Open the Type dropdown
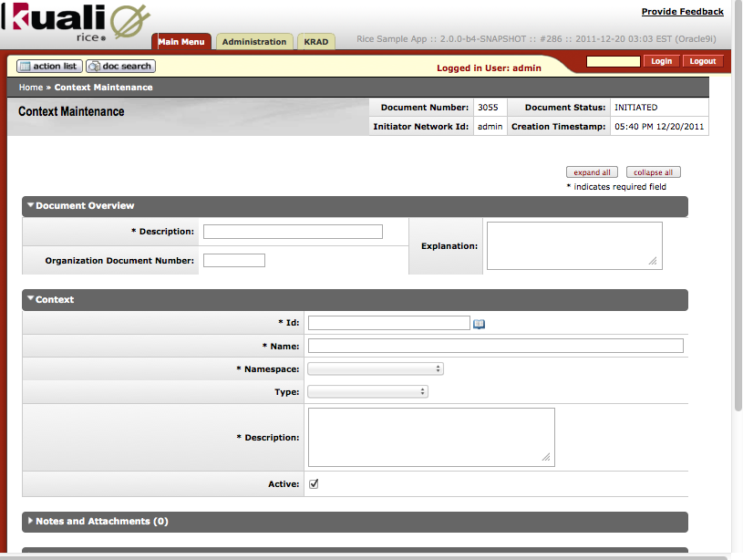Screen dimensions: 743x560 tap(368, 392)
